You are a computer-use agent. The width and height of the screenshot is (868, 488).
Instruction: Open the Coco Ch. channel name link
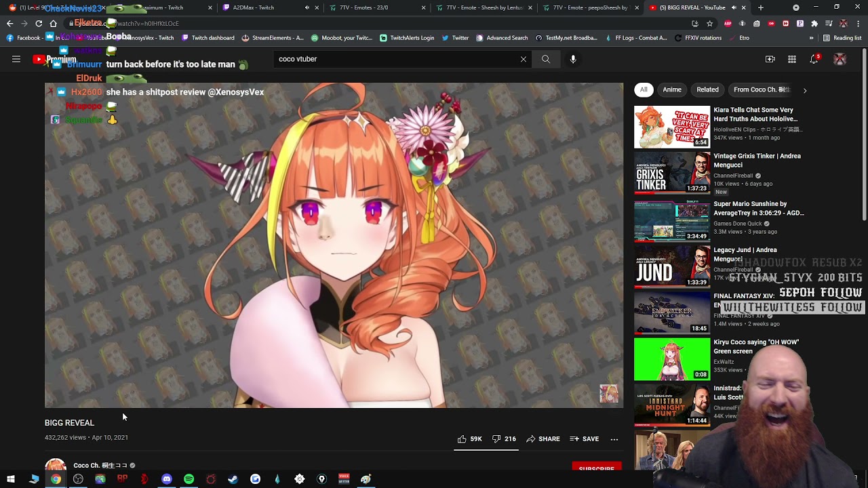point(100,466)
